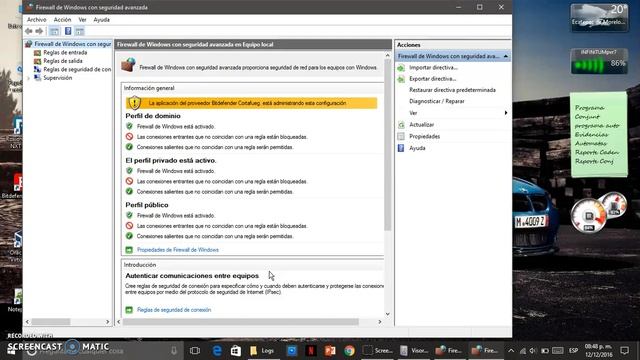Open PowerPoint from the taskbar
Image resolution: width=640 pixels, height=360 pixels.
(330, 350)
